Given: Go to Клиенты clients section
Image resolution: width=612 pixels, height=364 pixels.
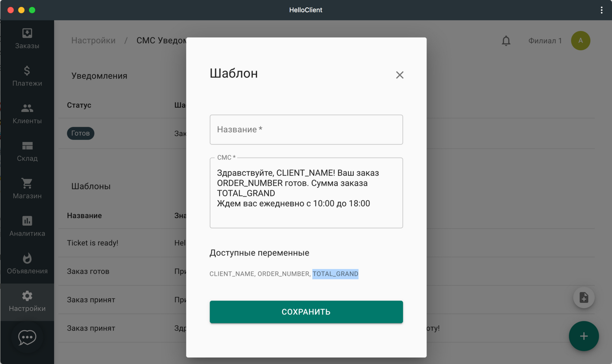Looking at the screenshot, I should (27, 114).
